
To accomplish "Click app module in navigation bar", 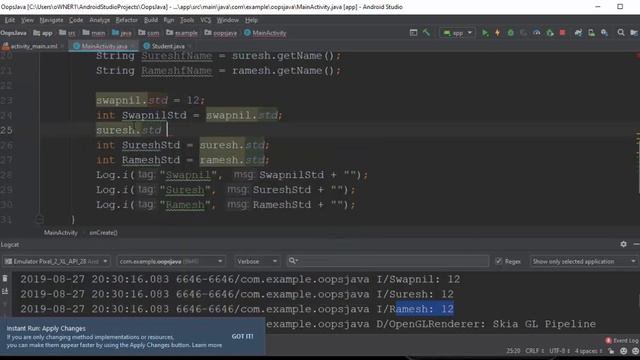I will click(43, 33).
